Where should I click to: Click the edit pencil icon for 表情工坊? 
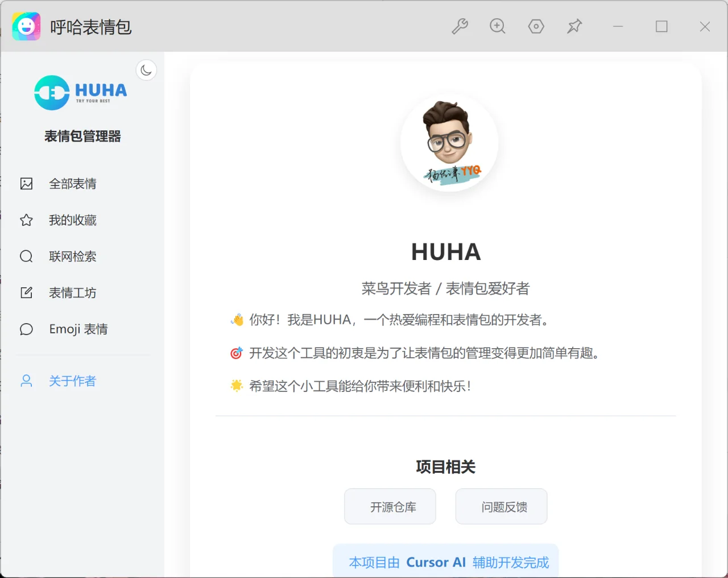(26, 292)
